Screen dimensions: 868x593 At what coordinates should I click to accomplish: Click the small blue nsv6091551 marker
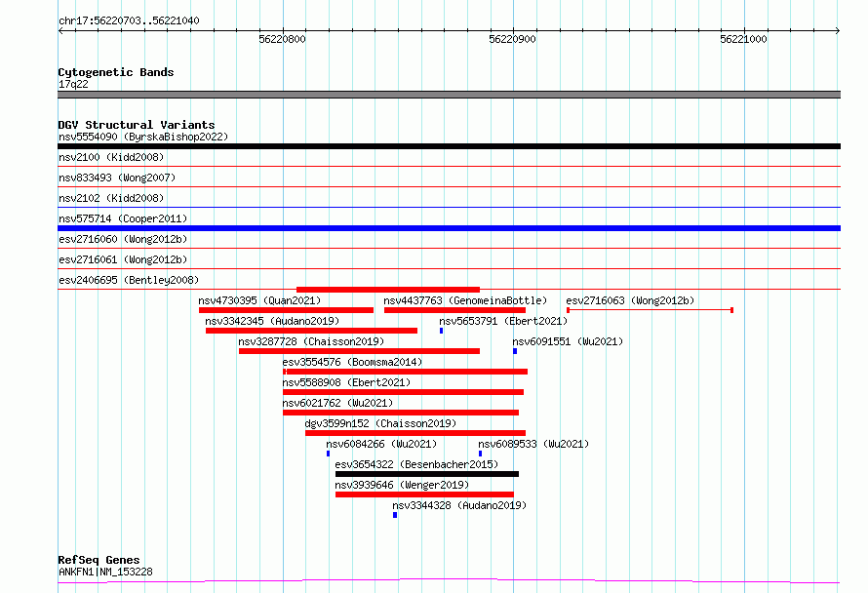515,351
